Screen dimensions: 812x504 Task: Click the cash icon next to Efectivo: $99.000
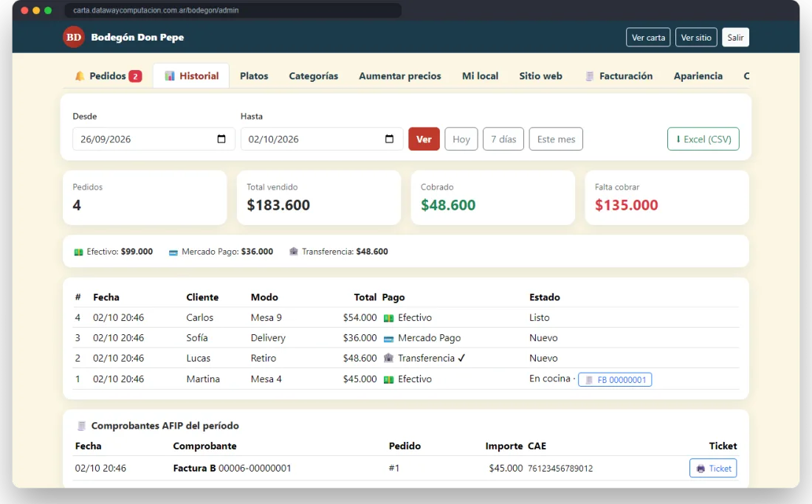(x=78, y=252)
